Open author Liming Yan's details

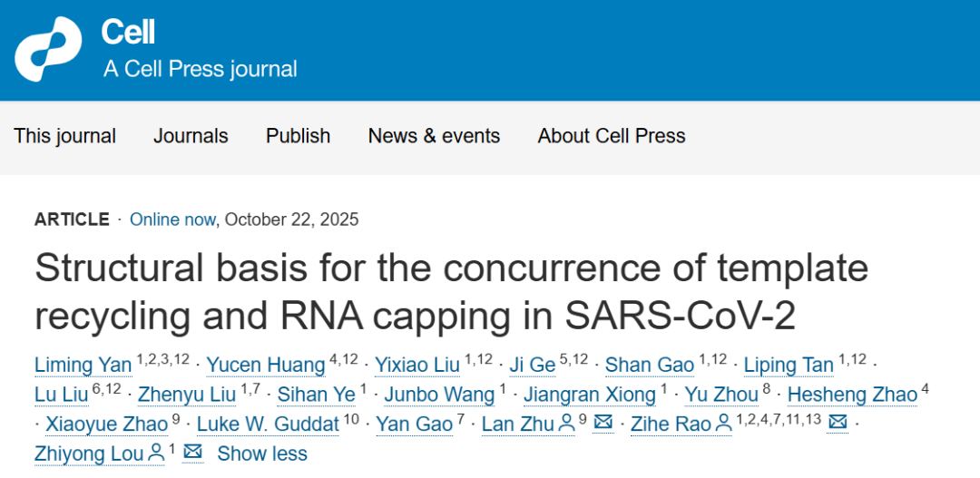pyautogui.click(x=83, y=366)
